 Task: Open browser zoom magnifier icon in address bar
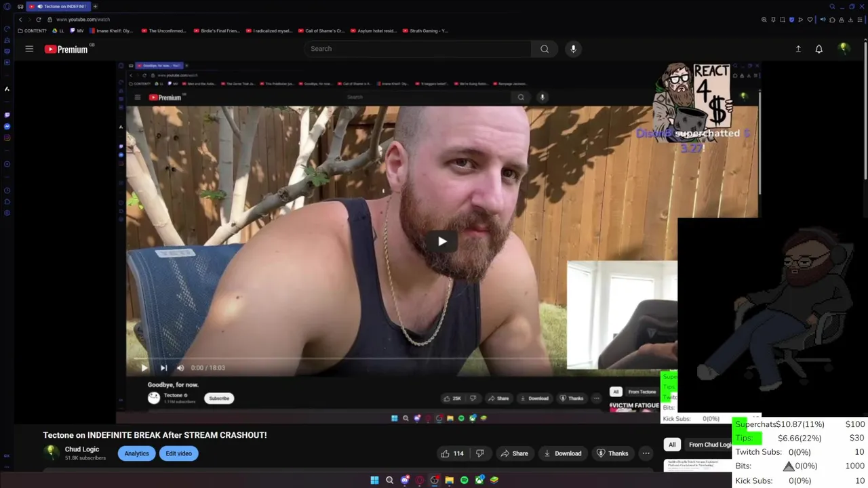(x=764, y=20)
